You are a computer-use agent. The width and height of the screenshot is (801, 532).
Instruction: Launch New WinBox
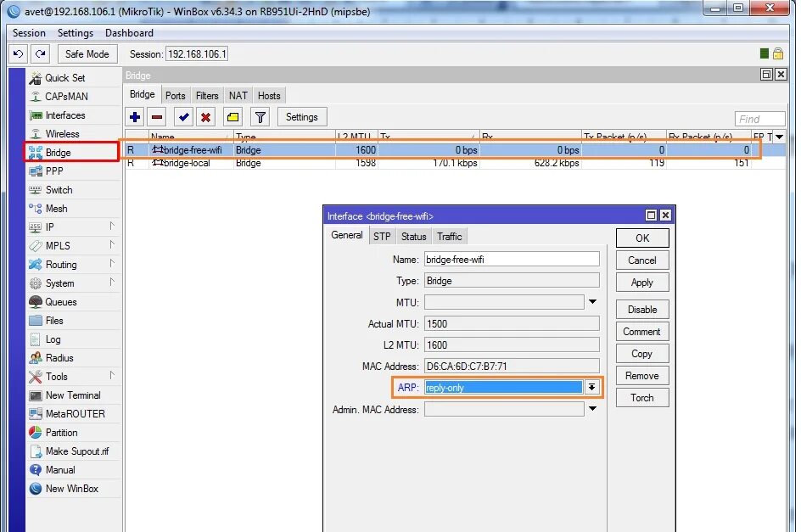pos(71,489)
